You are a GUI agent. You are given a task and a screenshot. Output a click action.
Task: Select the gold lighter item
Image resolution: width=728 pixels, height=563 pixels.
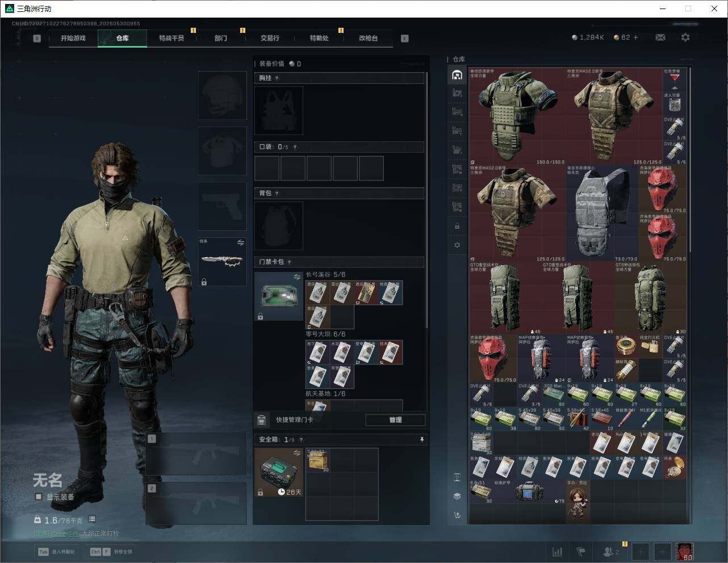pos(651,346)
